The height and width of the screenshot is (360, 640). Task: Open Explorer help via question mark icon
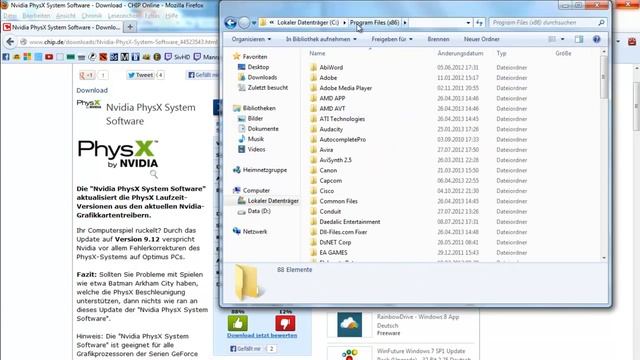[596, 39]
